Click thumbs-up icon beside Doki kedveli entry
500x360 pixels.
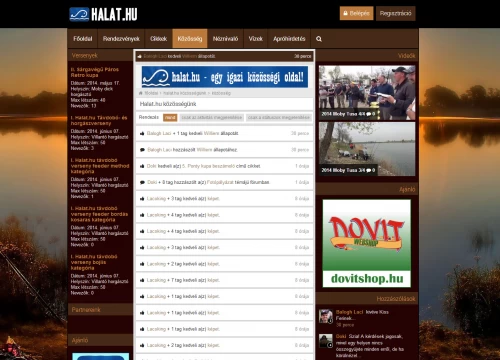pos(142,166)
